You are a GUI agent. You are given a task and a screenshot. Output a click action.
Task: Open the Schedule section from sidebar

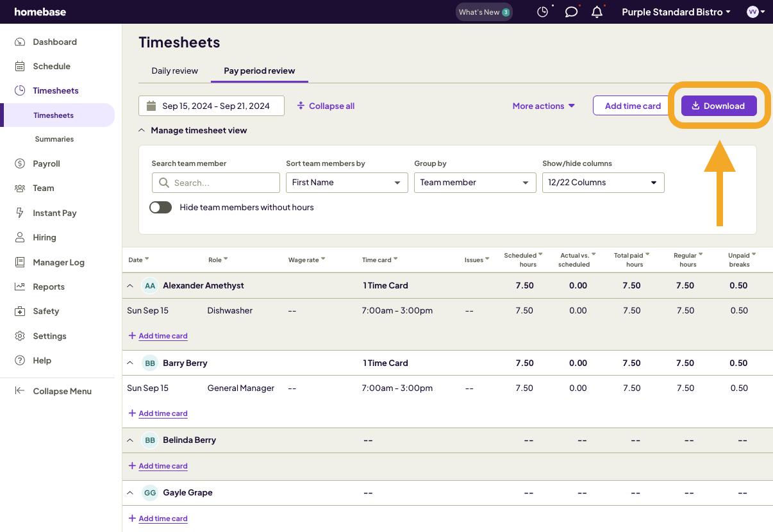coord(53,66)
